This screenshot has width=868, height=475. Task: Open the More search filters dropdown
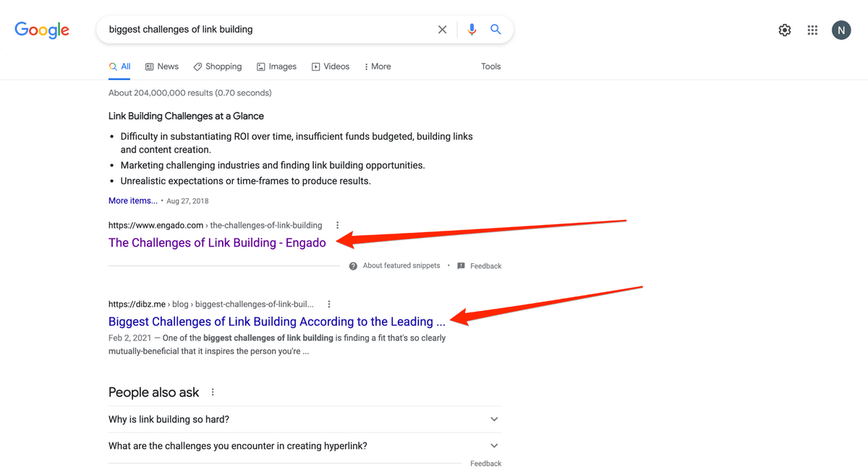pos(378,67)
